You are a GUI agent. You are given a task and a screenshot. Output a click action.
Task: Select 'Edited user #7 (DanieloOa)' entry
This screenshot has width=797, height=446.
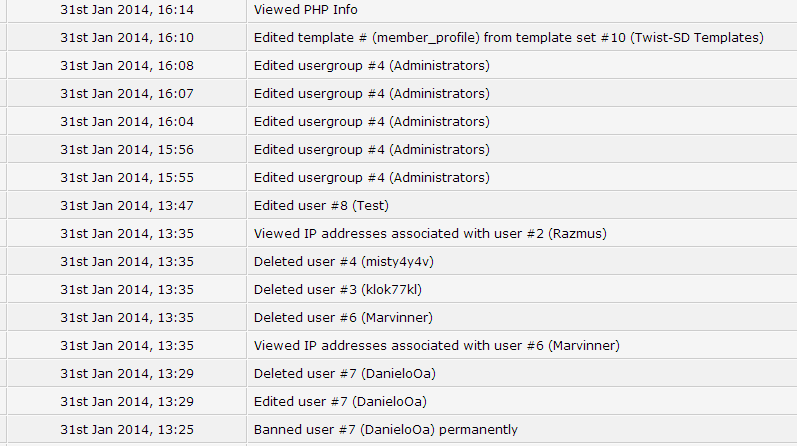340,401
